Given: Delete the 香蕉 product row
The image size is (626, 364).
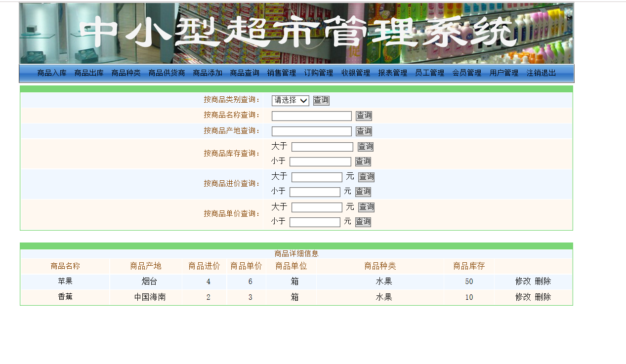Looking at the screenshot, I should point(543,297).
